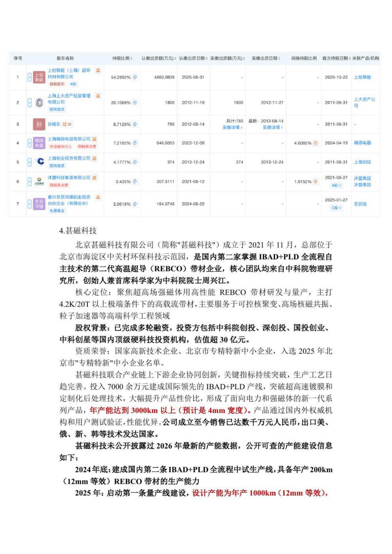Click the equity-structure icon beside 上海精翊电器有限公司

pyautogui.click(x=95, y=139)
